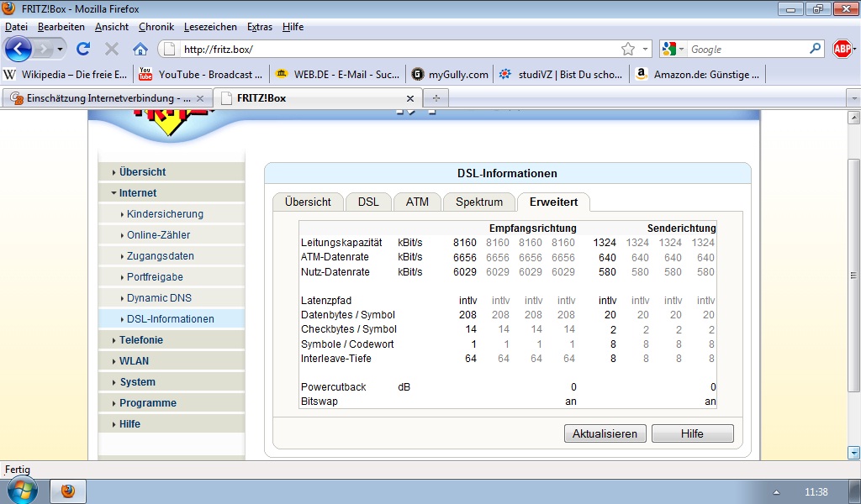
Task: Click the stop loading X icon
Action: pos(112,50)
